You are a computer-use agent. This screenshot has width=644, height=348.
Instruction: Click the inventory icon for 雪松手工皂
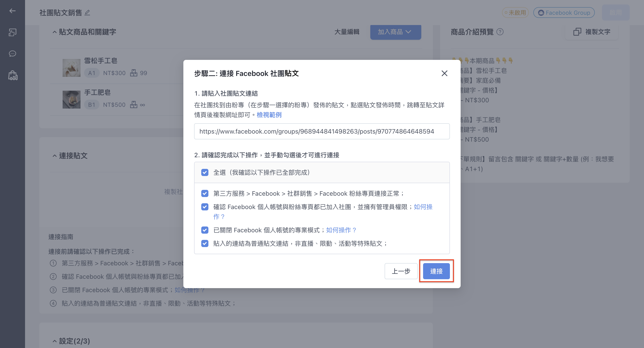point(134,73)
